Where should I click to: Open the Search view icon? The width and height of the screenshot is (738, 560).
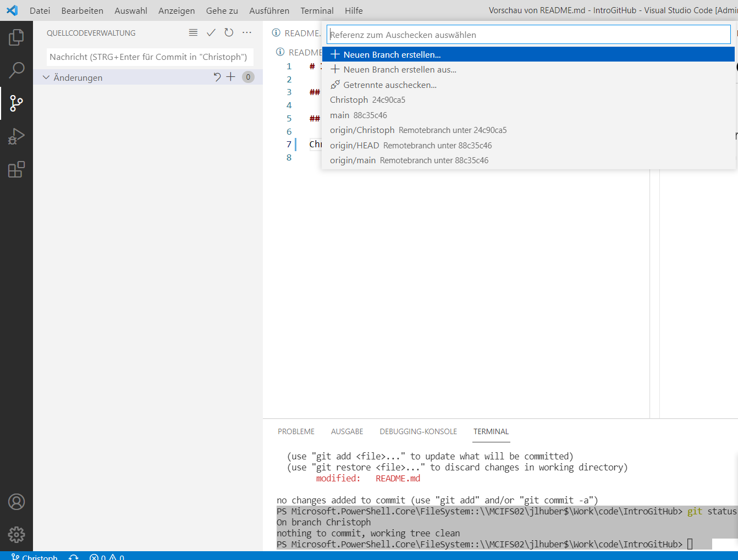pyautogui.click(x=16, y=70)
